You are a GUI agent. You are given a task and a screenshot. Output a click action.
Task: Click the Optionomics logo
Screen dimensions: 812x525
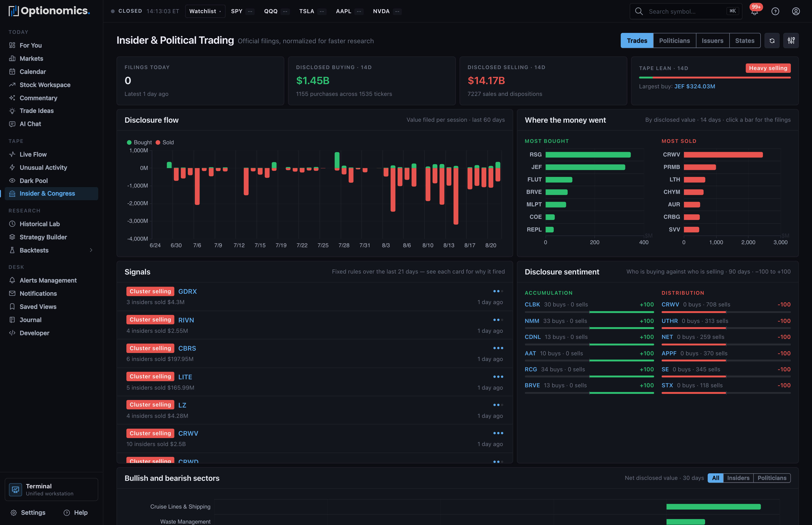pyautogui.click(x=49, y=11)
